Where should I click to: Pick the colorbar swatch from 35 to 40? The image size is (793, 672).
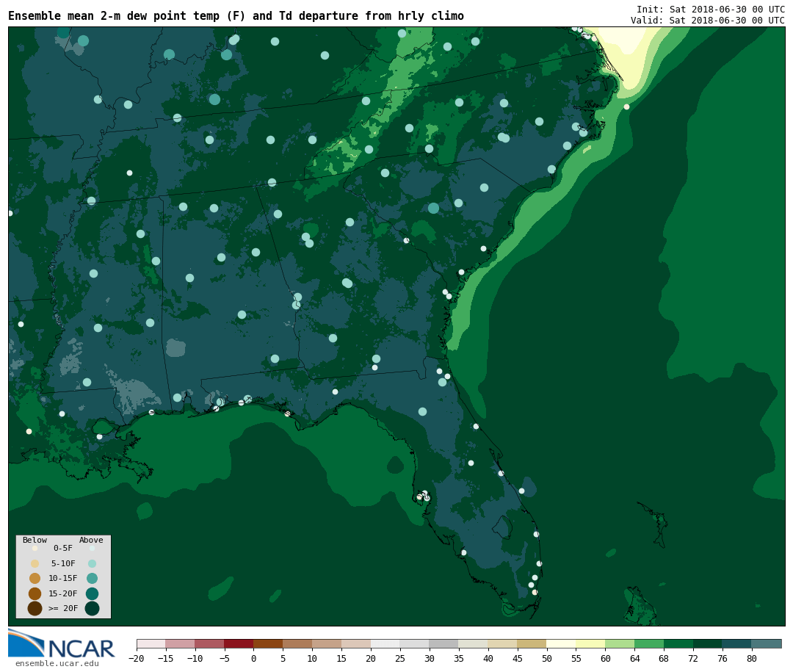(474, 643)
